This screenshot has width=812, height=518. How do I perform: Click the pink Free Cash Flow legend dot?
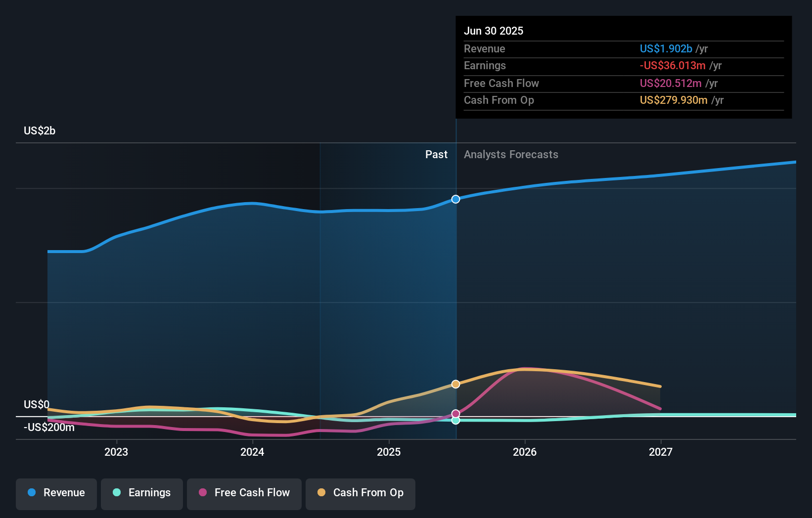[203, 492]
